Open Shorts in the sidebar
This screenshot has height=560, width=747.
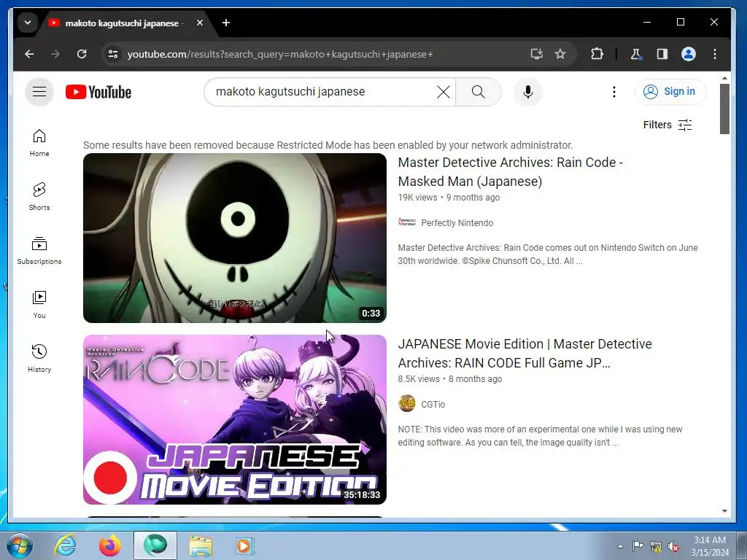(39, 197)
